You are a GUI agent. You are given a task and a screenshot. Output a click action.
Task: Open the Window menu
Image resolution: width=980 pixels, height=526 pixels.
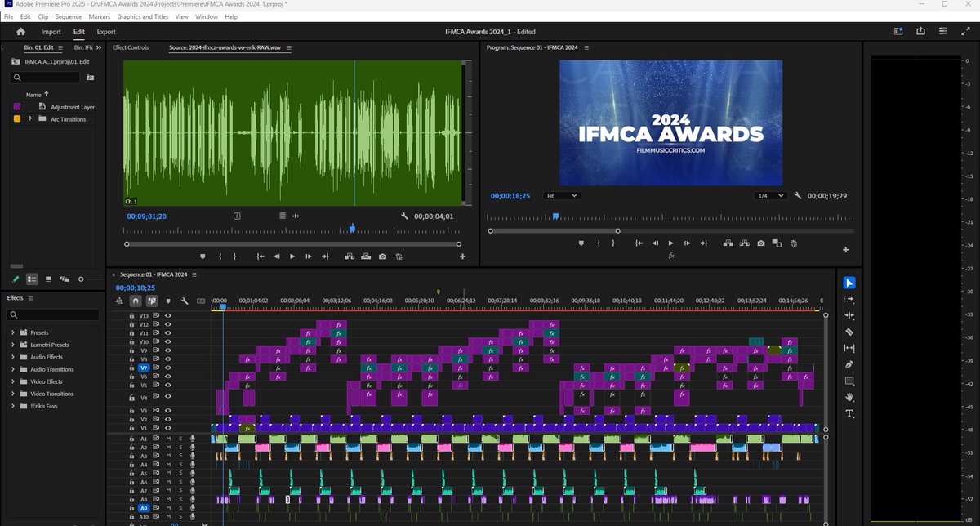click(207, 16)
